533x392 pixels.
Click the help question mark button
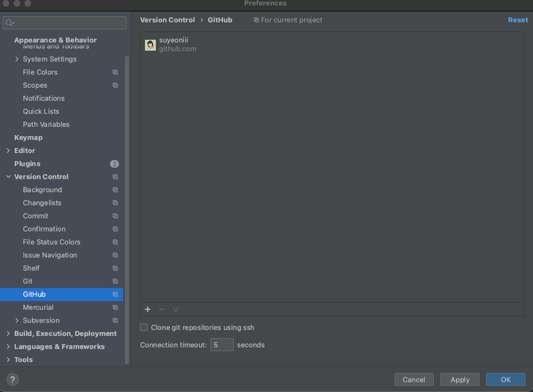pyautogui.click(x=12, y=379)
